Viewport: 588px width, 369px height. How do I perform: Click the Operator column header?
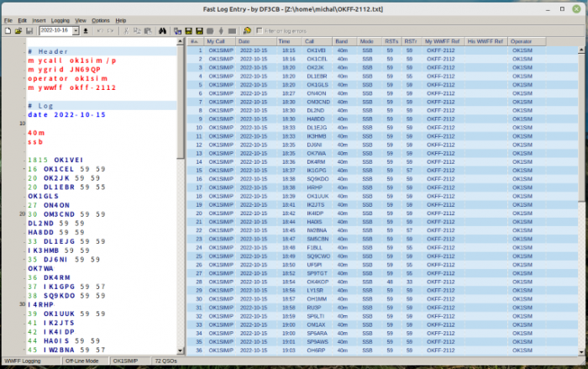tap(527, 41)
